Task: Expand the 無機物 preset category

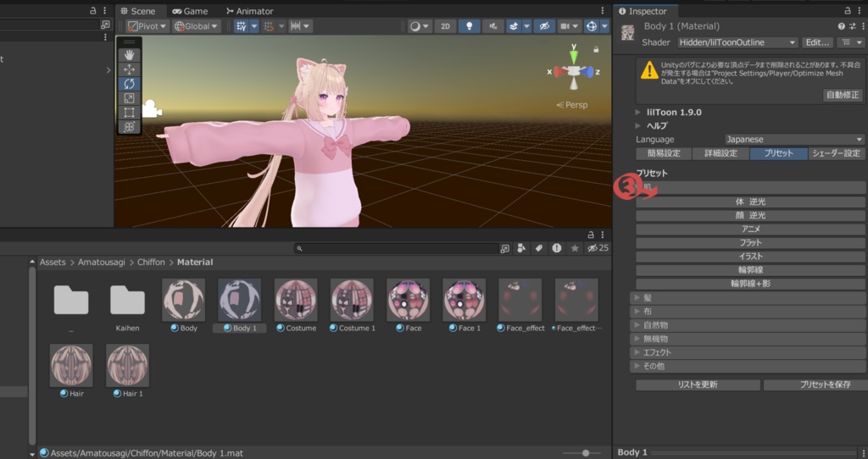Action: [748, 339]
